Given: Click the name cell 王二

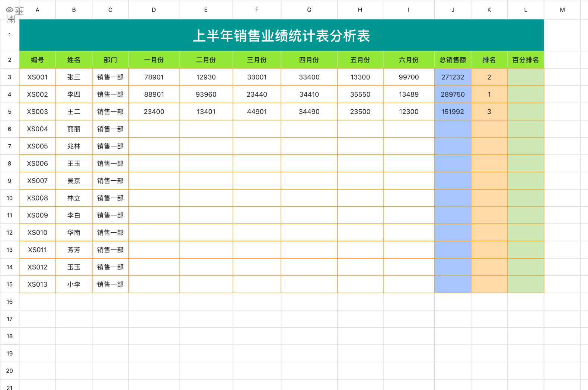Looking at the screenshot, I should pyautogui.click(x=74, y=112).
